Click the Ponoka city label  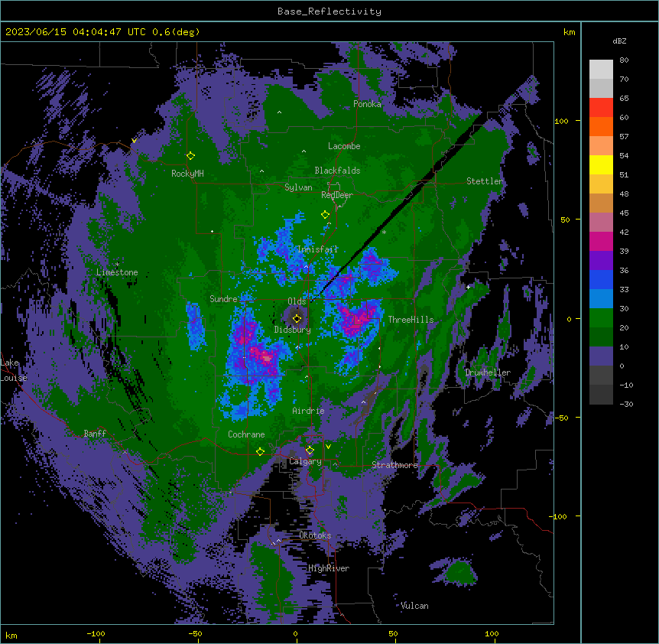(x=367, y=104)
